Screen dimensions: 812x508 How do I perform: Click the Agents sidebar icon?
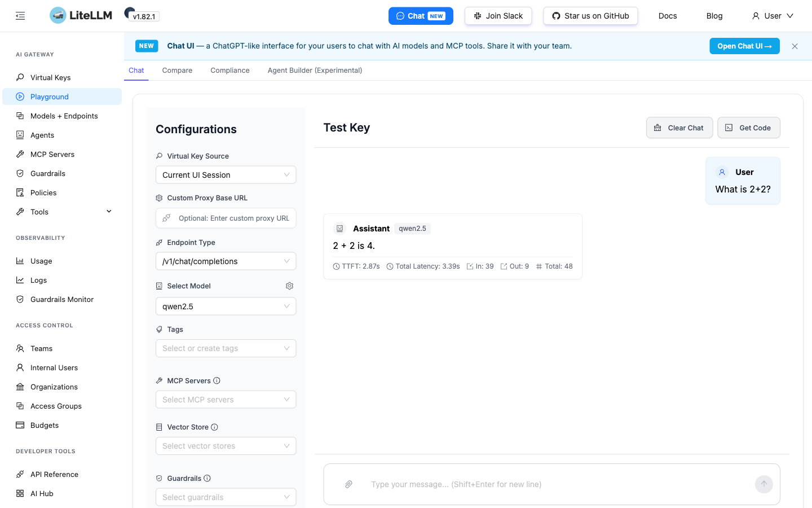tap(20, 135)
